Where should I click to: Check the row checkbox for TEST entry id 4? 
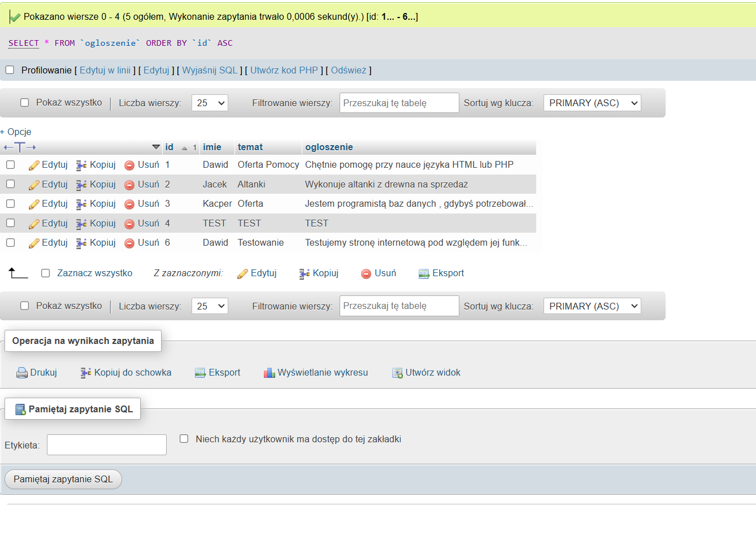(x=10, y=223)
